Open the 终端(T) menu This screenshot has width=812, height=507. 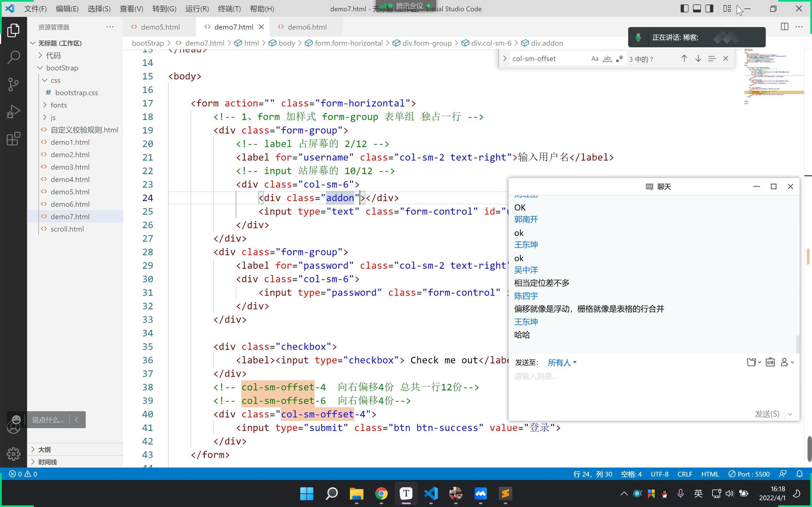[229, 9]
